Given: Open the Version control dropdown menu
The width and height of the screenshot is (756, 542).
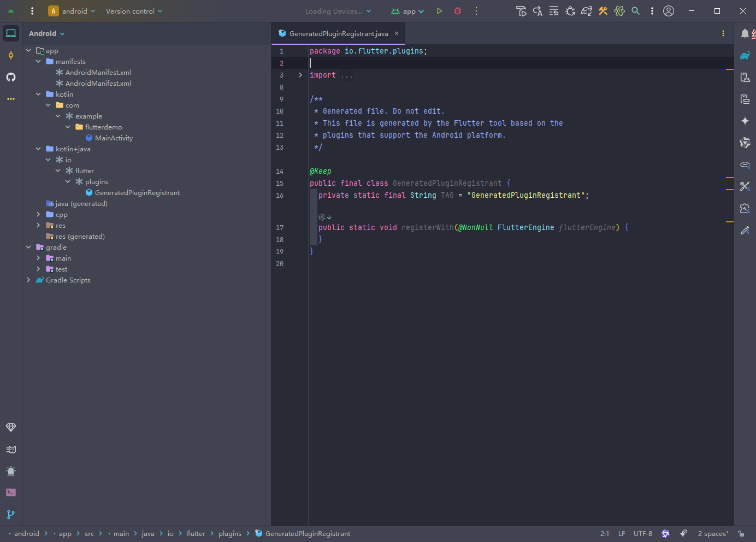Looking at the screenshot, I should pyautogui.click(x=134, y=11).
